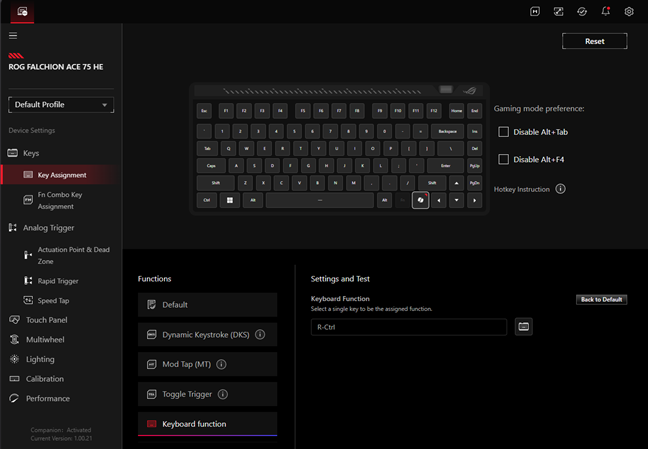Image resolution: width=648 pixels, height=449 pixels.
Task: Open the settings gear icon
Action: (x=629, y=11)
